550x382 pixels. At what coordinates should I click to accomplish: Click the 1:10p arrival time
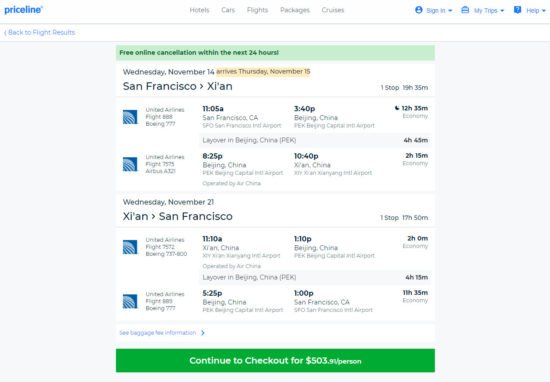(303, 239)
